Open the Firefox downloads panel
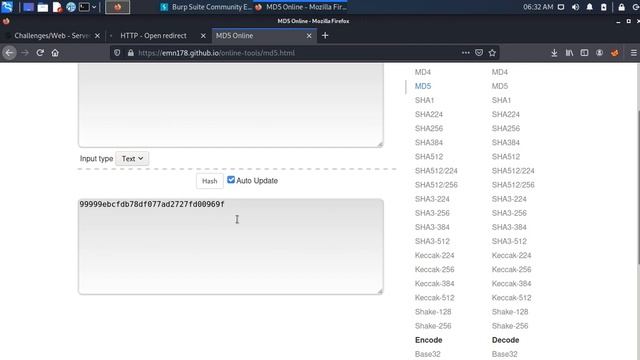This screenshot has width=640, height=360. tap(554, 53)
